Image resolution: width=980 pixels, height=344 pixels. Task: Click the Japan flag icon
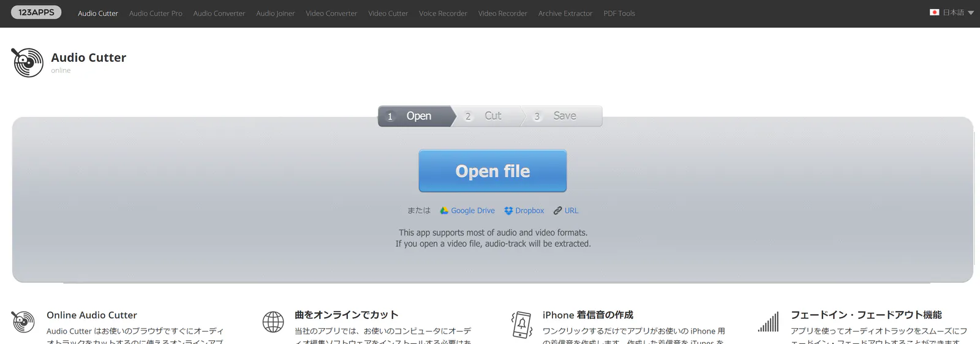935,12
